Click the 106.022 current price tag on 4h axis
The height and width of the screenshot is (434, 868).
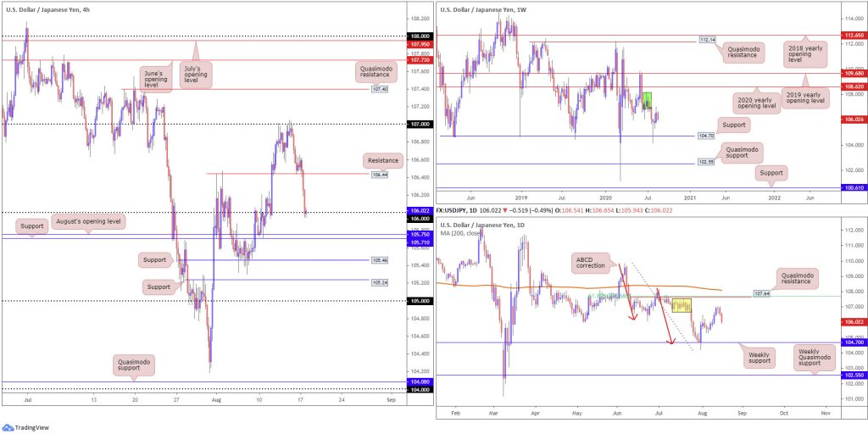pyautogui.click(x=419, y=211)
